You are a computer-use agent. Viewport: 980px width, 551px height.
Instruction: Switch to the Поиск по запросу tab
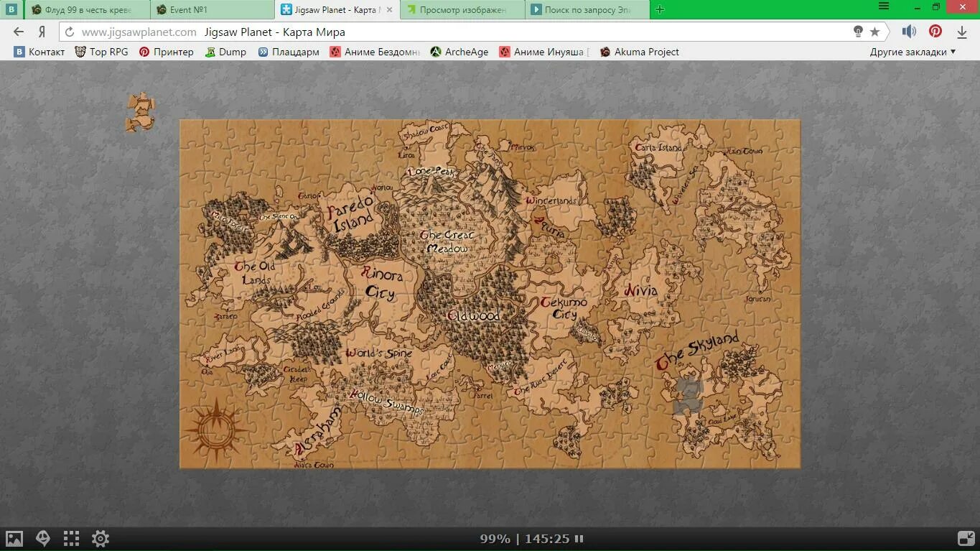(x=588, y=9)
